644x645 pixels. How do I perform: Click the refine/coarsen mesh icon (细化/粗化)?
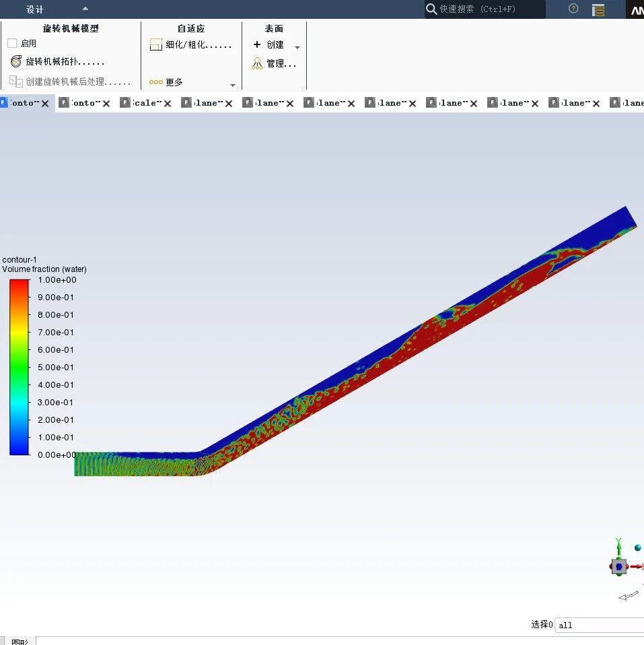[x=155, y=45]
